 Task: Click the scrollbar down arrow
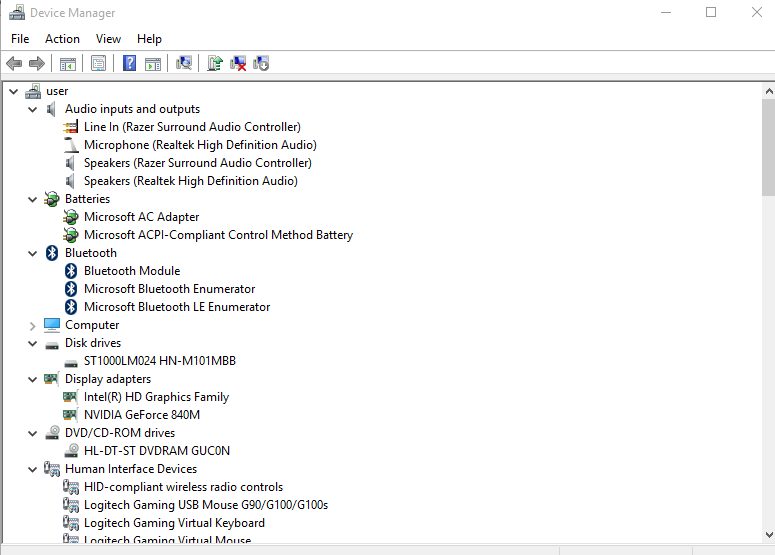(x=769, y=534)
